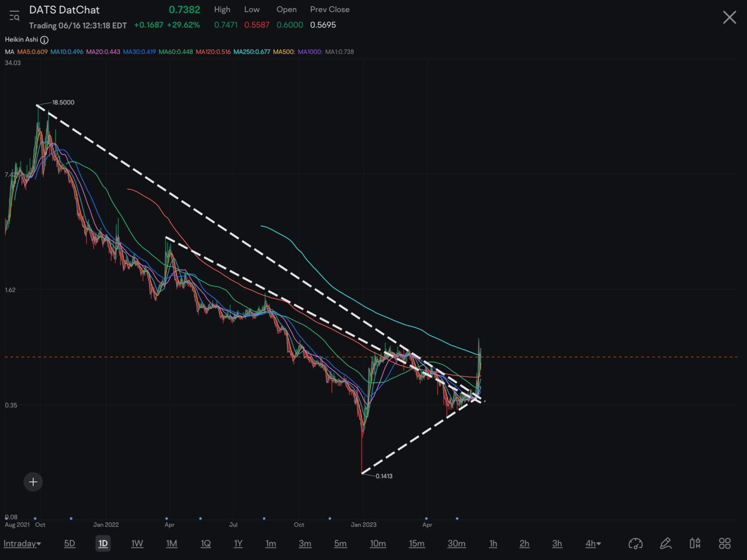
Task: Select the 1h interval
Action: [493, 544]
